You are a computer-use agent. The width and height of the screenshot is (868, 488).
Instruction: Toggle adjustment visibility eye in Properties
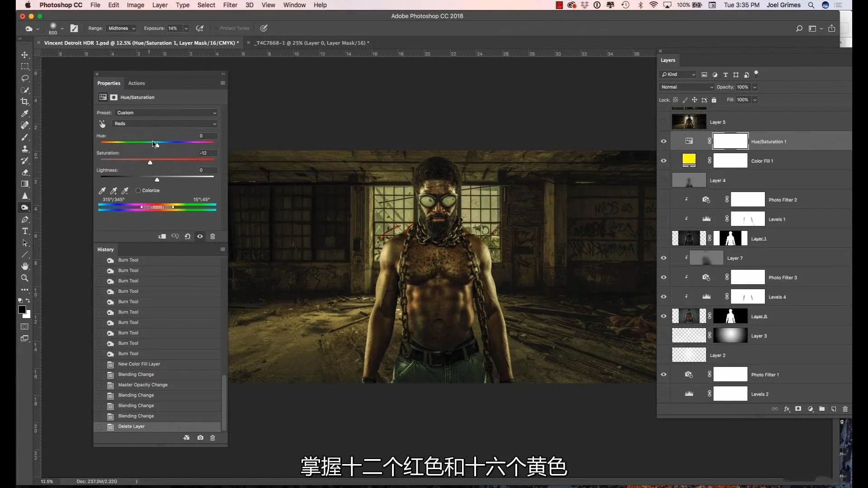click(x=200, y=236)
